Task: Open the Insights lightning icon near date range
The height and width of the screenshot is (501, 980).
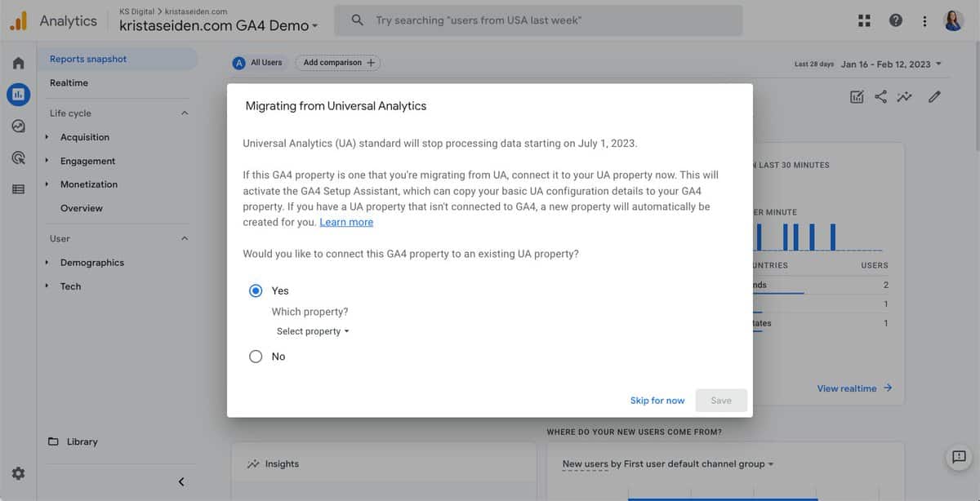Action: (x=904, y=96)
